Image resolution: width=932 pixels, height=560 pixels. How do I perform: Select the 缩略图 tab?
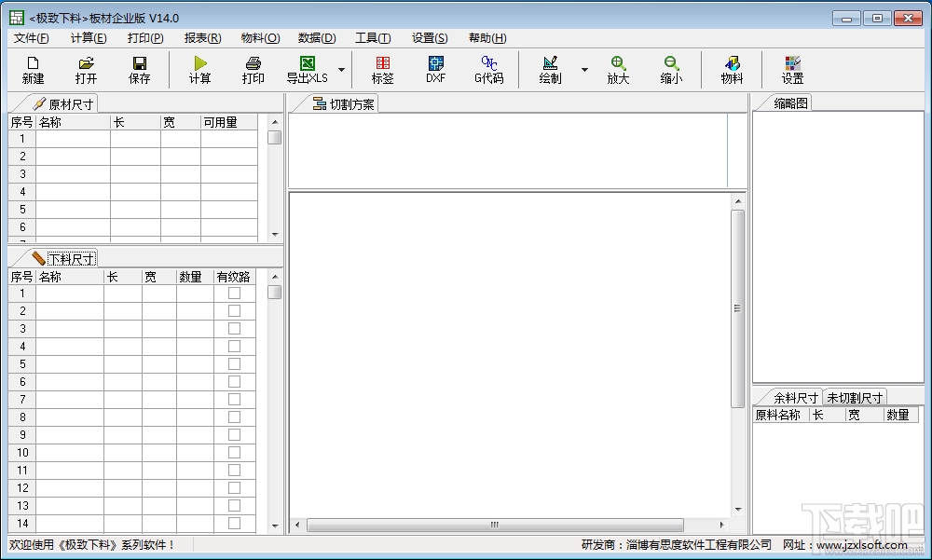click(x=790, y=102)
